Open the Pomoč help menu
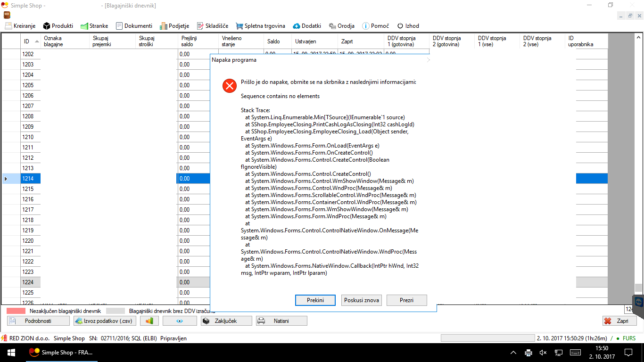The height and width of the screenshot is (362, 644). (375, 26)
